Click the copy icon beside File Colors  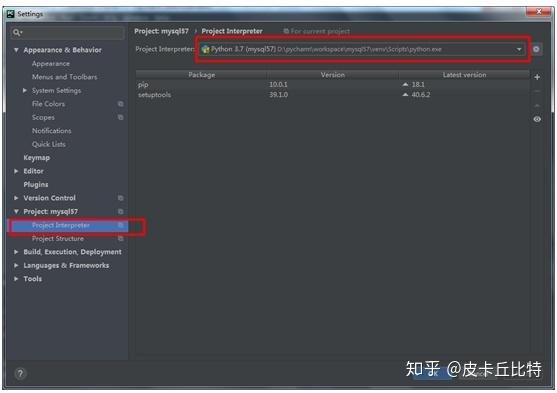pyautogui.click(x=121, y=104)
